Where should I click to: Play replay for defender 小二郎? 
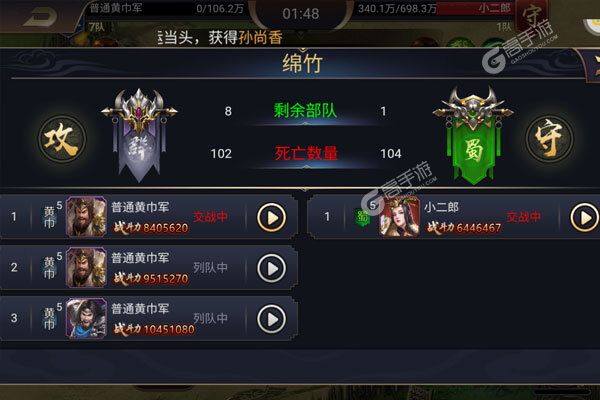(585, 218)
